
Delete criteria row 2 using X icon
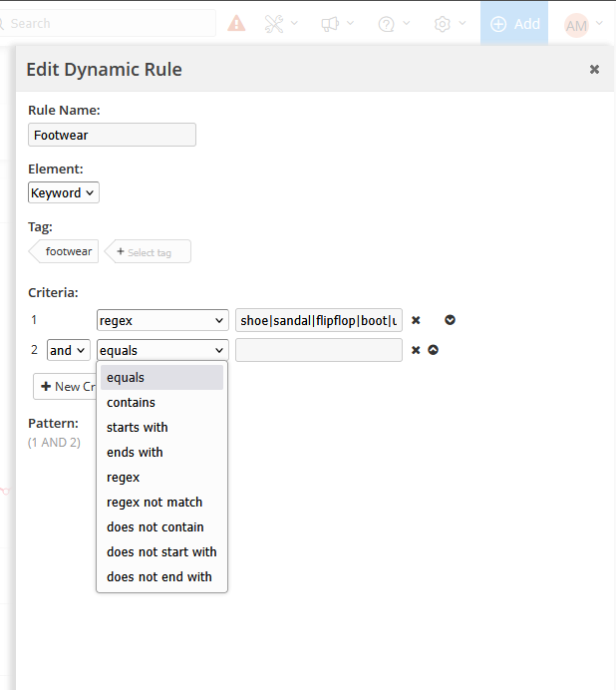[x=416, y=350]
